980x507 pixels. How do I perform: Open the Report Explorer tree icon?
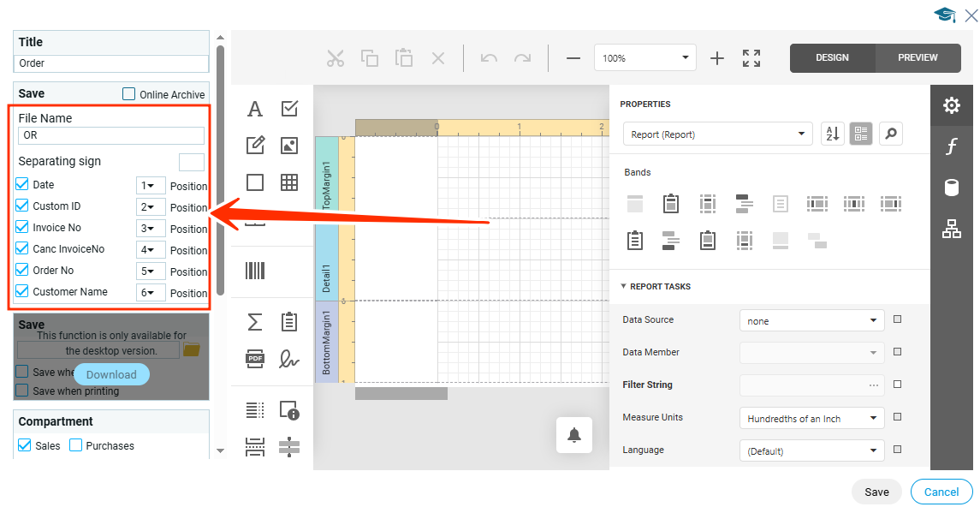click(x=951, y=229)
